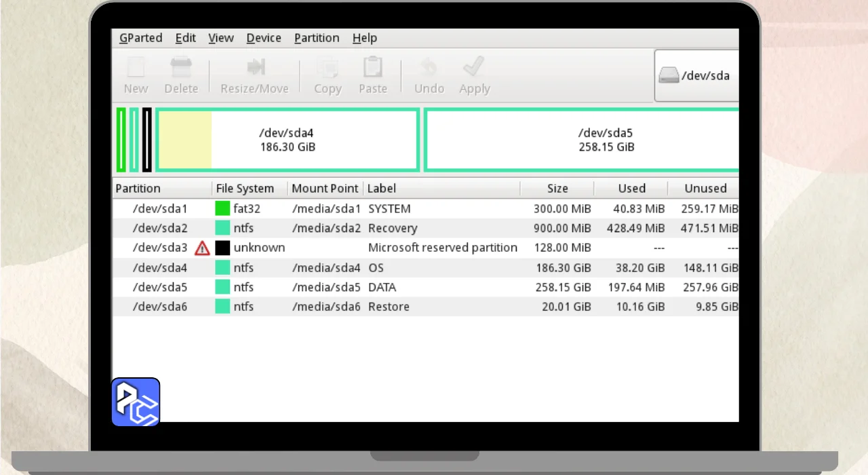The height and width of the screenshot is (475, 868).
Task: Select the thin green sda1 bar in disk map
Action: 121,140
